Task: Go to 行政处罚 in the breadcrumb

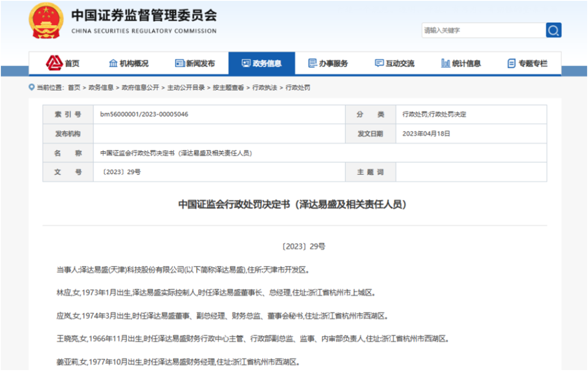Action: pos(298,87)
